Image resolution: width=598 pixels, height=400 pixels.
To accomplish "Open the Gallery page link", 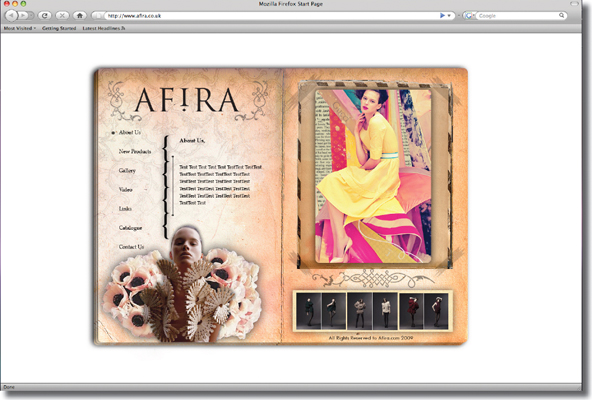I will click(127, 170).
